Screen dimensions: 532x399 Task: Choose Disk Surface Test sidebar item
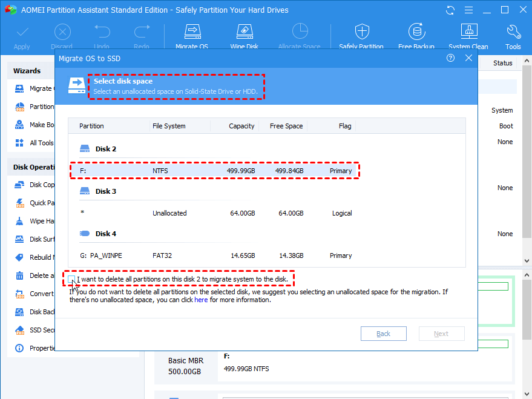34,239
